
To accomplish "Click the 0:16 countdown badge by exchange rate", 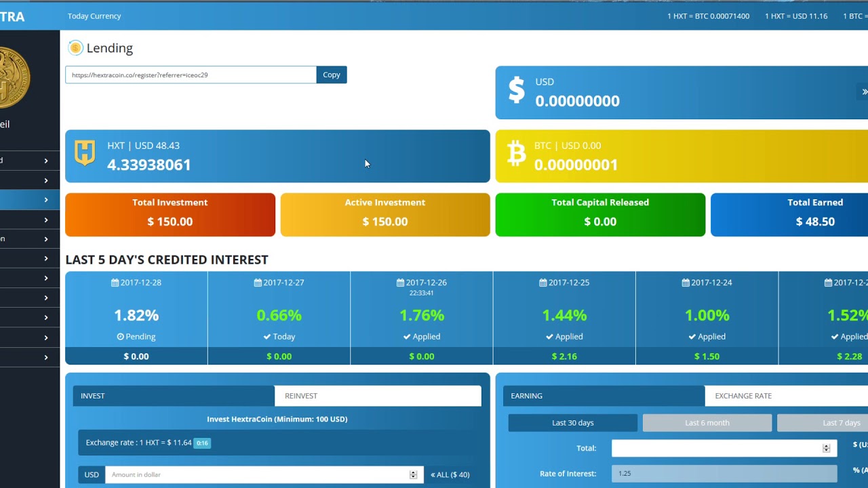I will click(x=202, y=443).
